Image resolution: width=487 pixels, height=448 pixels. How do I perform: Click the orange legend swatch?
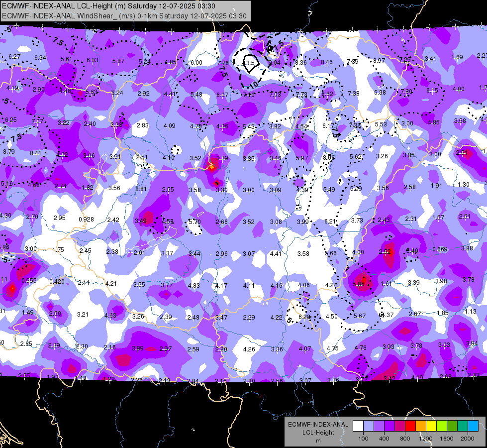pyautogui.click(x=421, y=426)
